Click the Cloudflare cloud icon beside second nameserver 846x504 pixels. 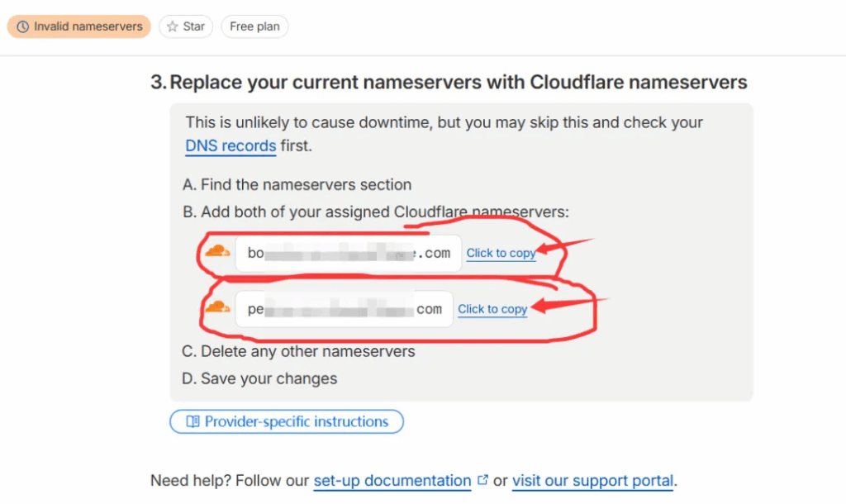tap(217, 307)
